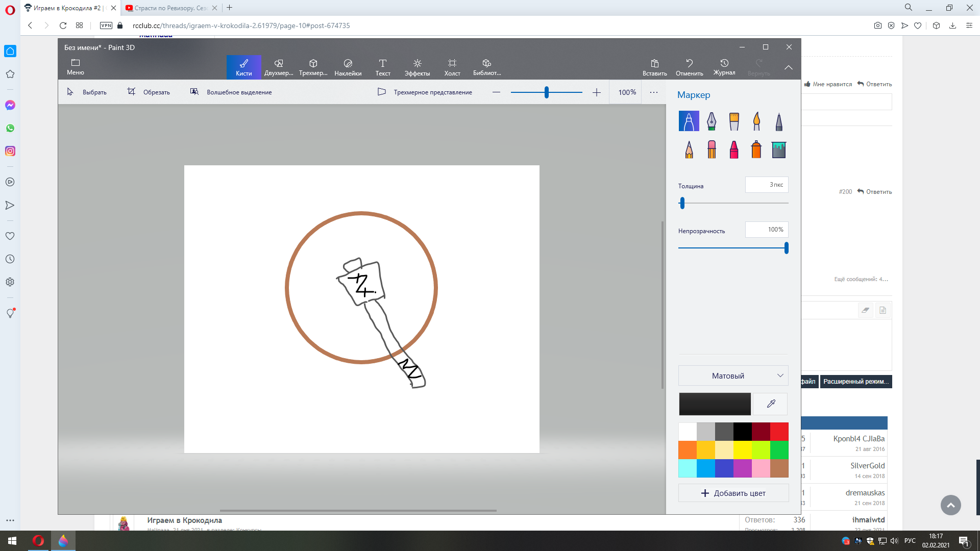Select the Marker brush tool
The image size is (980, 551).
click(x=689, y=121)
